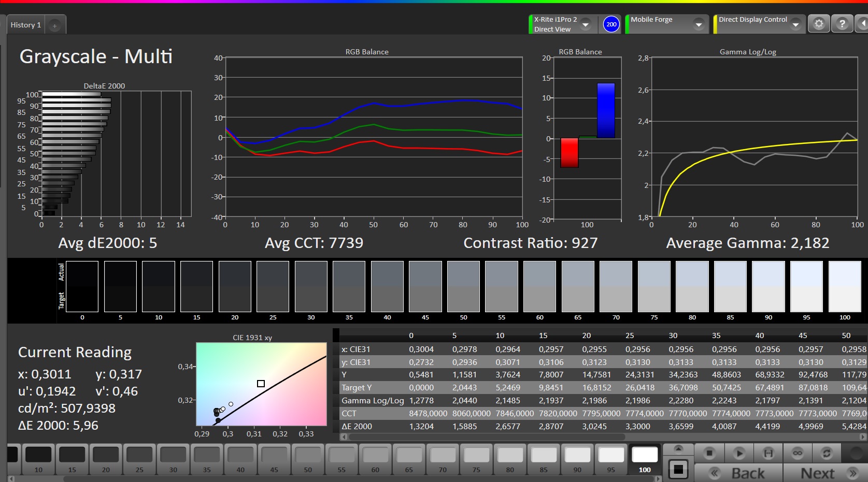Expand the panel with the up arrow

[678, 448]
